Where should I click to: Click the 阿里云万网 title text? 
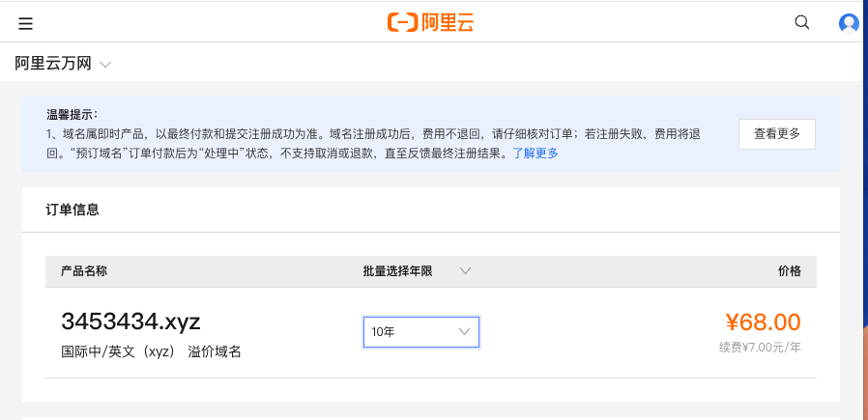[52, 64]
